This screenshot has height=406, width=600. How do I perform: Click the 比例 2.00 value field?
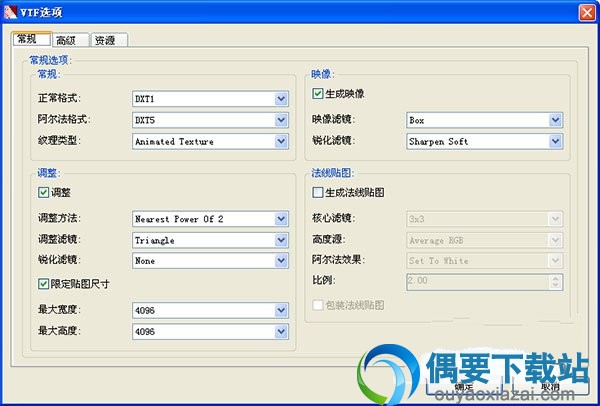click(478, 282)
